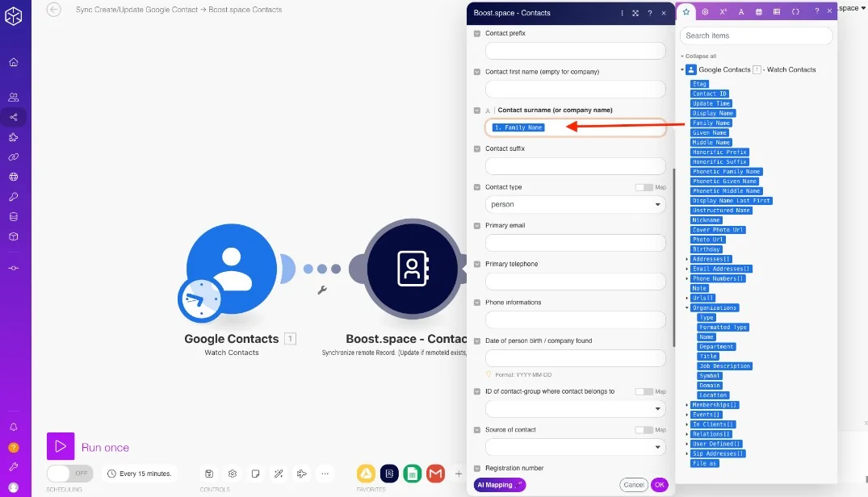This screenshot has height=497, width=868.
Task: Open the Boost.space dialog three-dot menu
Action: click(x=623, y=13)
